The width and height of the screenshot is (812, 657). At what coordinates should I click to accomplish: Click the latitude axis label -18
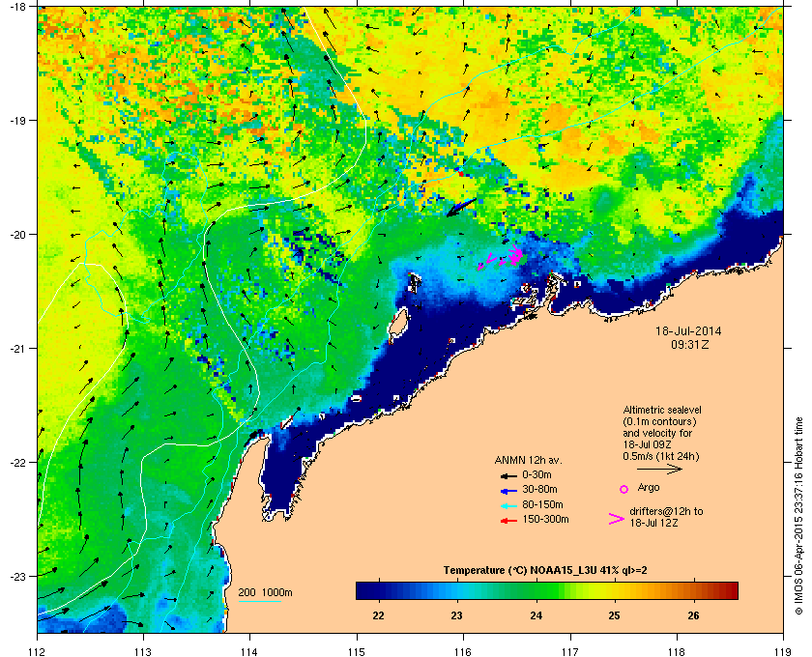pyautogui.click(x=17, y=6)
